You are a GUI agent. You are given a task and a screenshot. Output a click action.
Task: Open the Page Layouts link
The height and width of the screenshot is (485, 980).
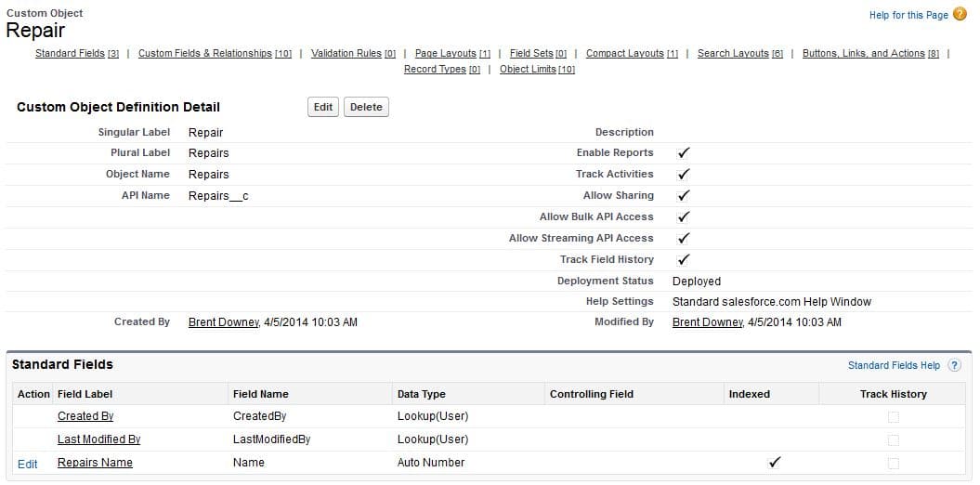point(445,54)
